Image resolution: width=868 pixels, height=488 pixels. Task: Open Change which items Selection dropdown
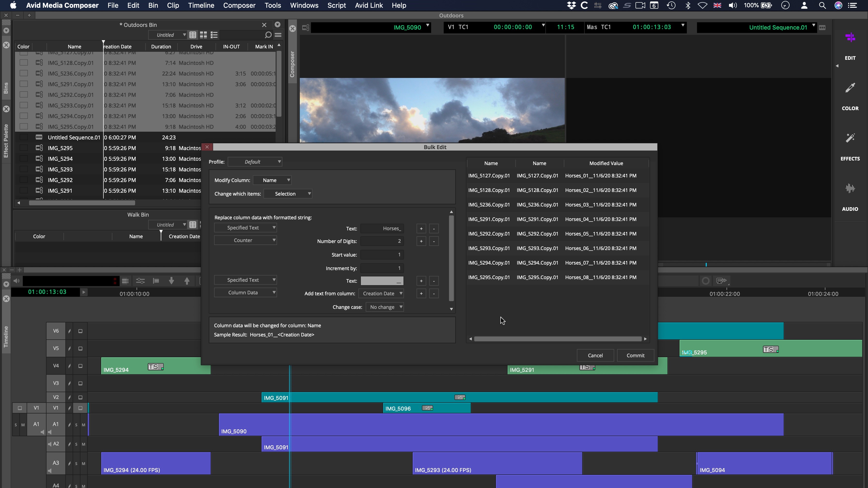point(288,194)
